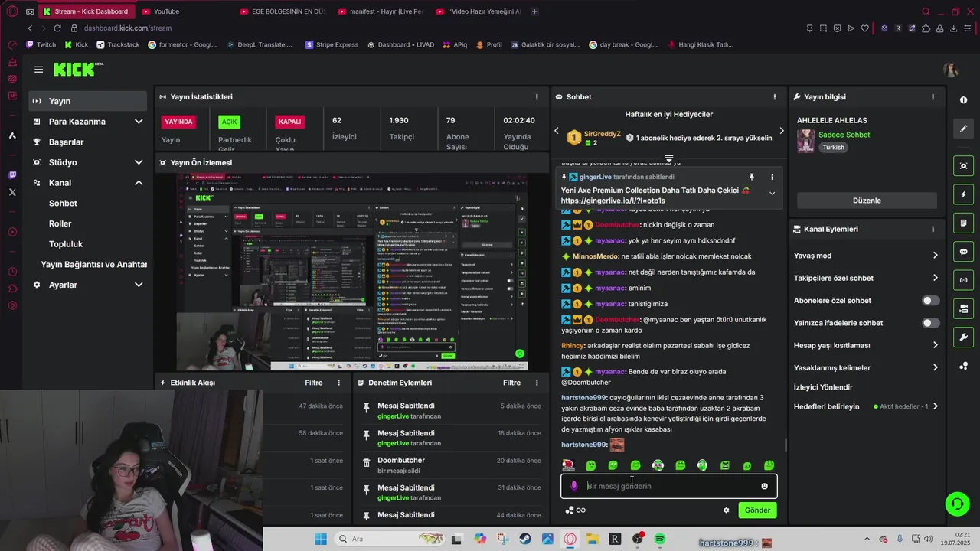This screenshot has height=551, width=980.
Task: Collapse Kanal sidebar section
Action: pos(139,183)
